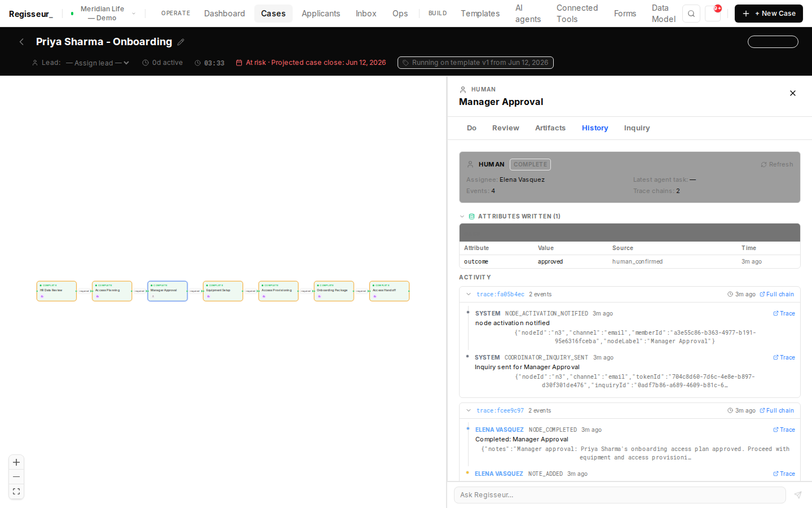The height and width of the screenshot is (508, 812).
Task: Close the Manager Approval panel
Action: point(793,93)
